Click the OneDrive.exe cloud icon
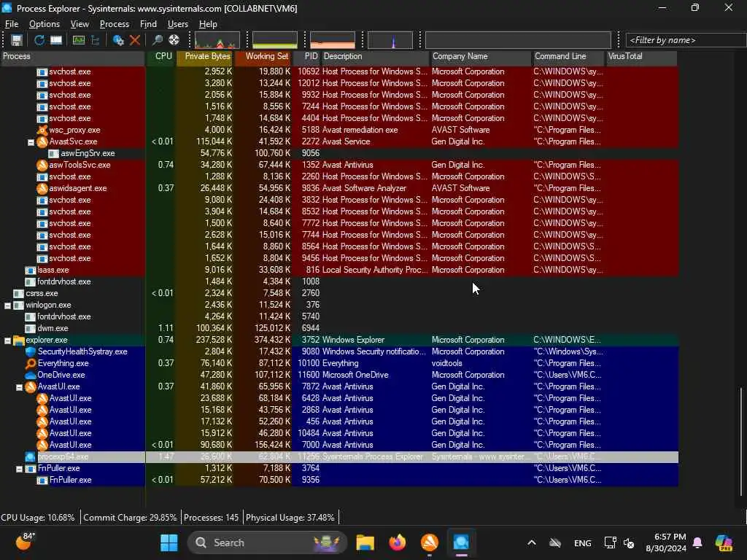The height and width of the screenshot is (560, 747). (31, 376)
